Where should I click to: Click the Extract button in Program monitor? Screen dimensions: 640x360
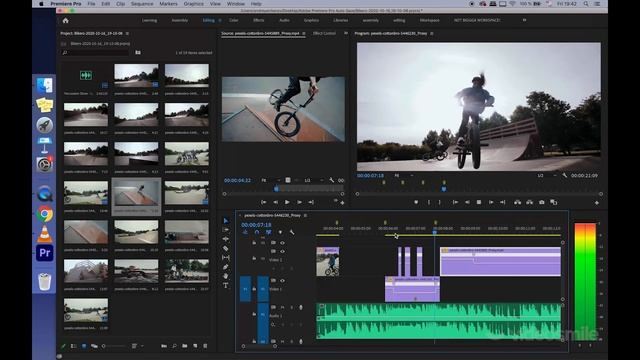pos(529,202)
